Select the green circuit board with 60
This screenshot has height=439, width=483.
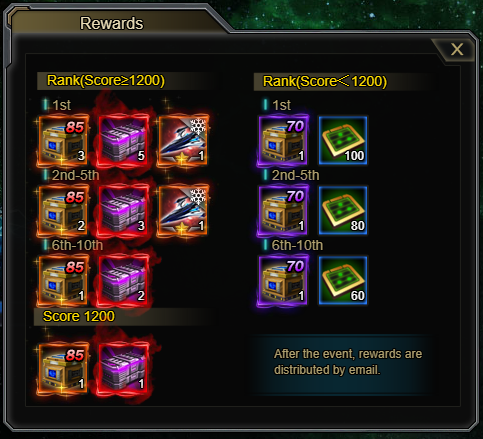[343, 280]
